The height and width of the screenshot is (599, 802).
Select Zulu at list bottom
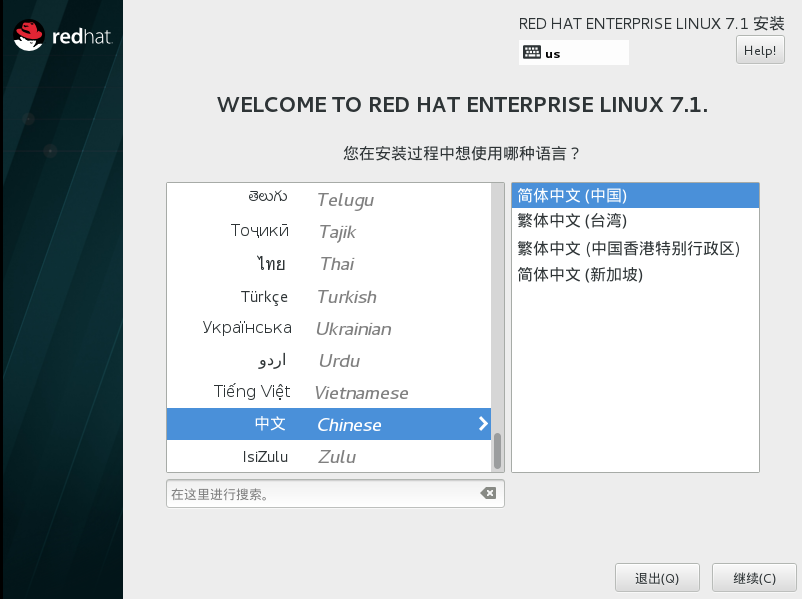pyautogui.click(x=328, y=457)
